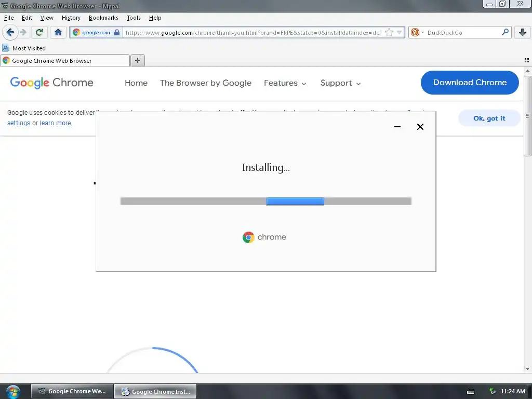Open the cookie settings link

coord(19,123)
